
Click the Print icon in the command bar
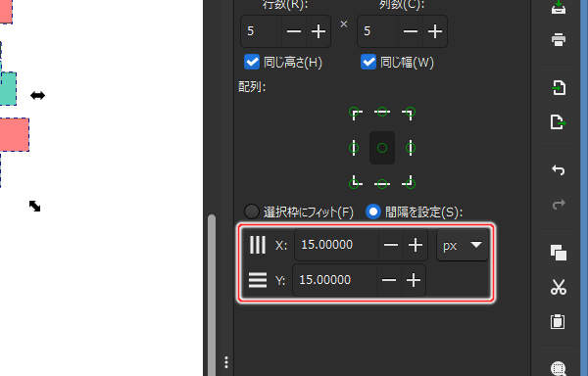tap(559, 39)
